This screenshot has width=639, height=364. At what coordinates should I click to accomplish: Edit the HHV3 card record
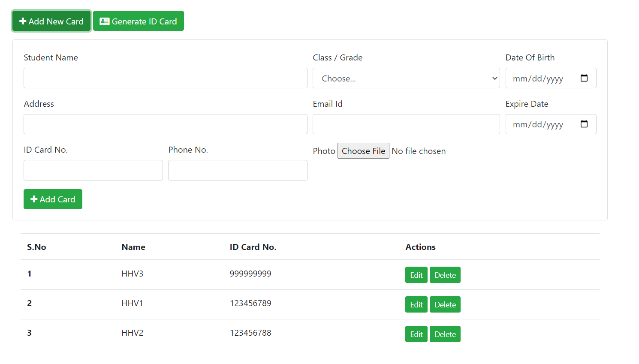click(x=416, y=275)
